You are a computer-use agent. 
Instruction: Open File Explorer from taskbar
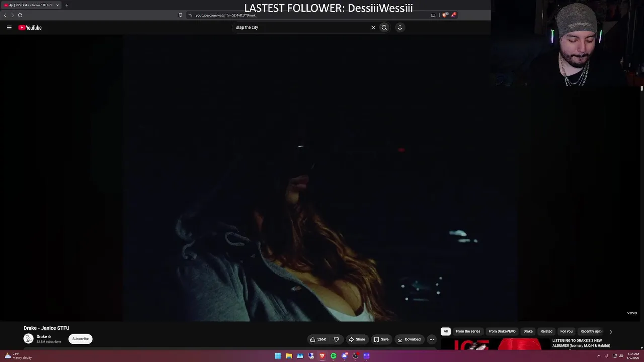pos(289,356)
